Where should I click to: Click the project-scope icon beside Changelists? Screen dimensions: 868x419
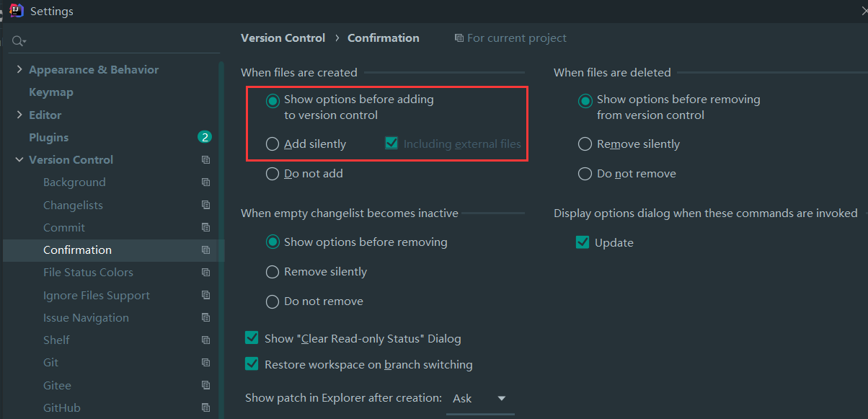[206, 205]
